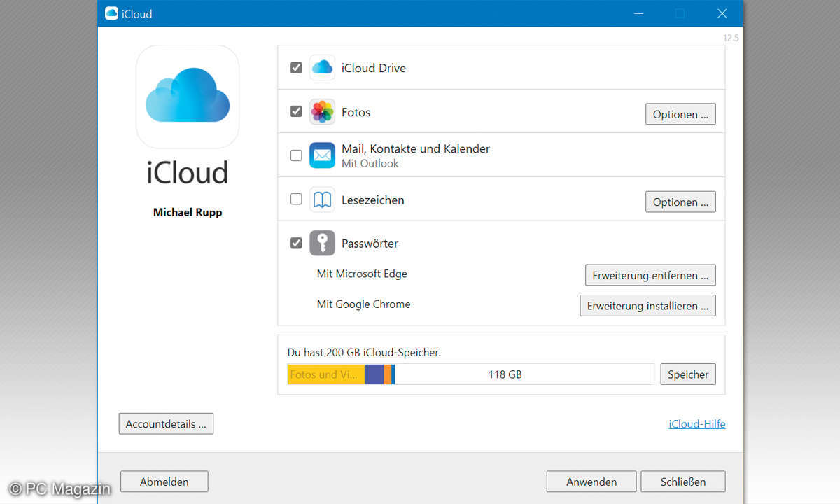This screenshot has width=840, height=504.
Task: Minimize the iCloud window
Action: (638, 13)
